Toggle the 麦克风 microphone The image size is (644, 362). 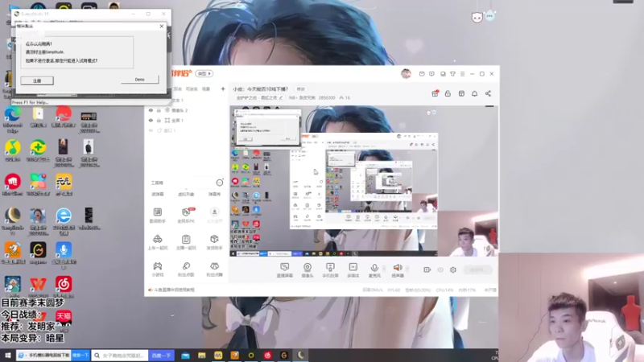(x=374, y=270)
